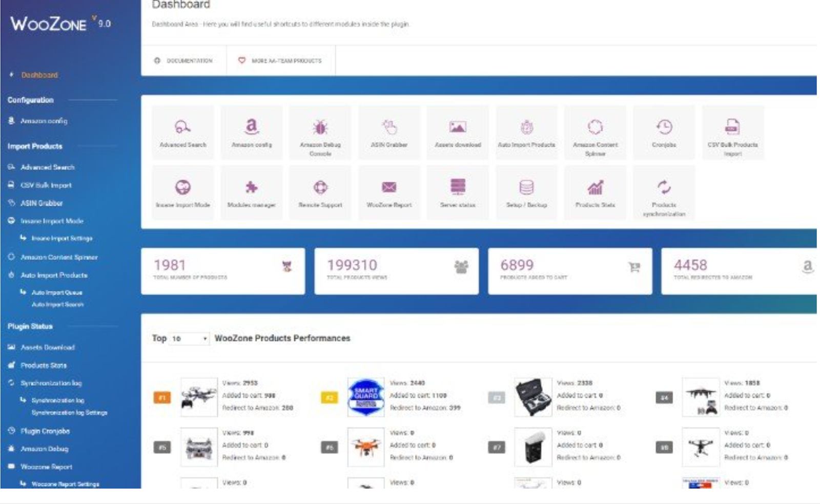Select Dashboard in the sidebar

click(39, 75)
